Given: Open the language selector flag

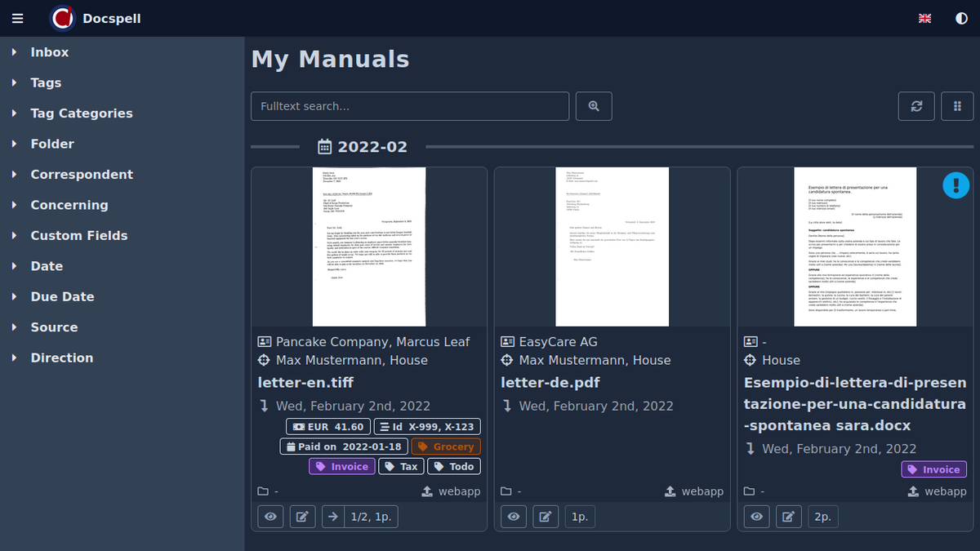Looking at the screenshot, I should click(x=924, y=18).
